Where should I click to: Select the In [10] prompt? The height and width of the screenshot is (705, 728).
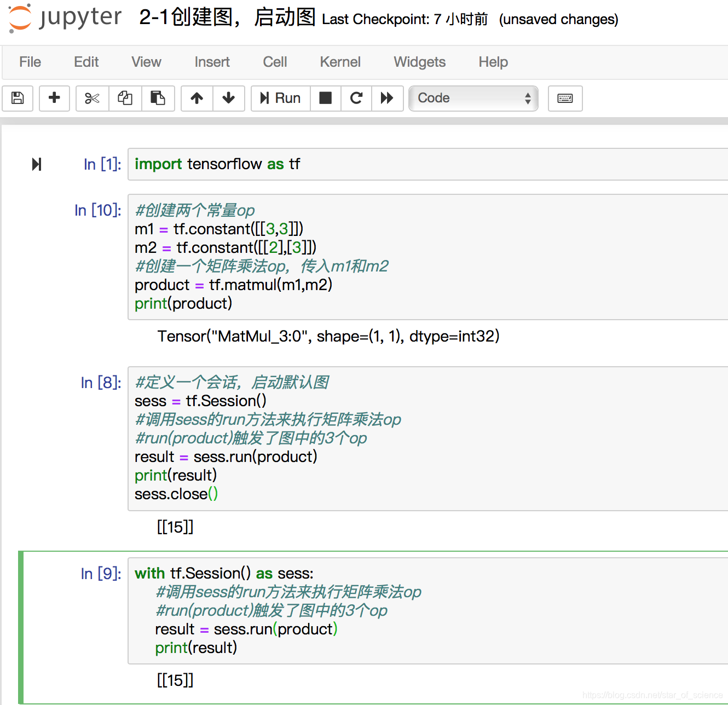pyautogui.click(x=98, y=210)
